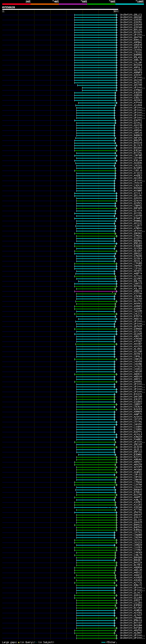Click the cyan ~100% identity legend segment
146x644 pixels.
tap(130, 4)
